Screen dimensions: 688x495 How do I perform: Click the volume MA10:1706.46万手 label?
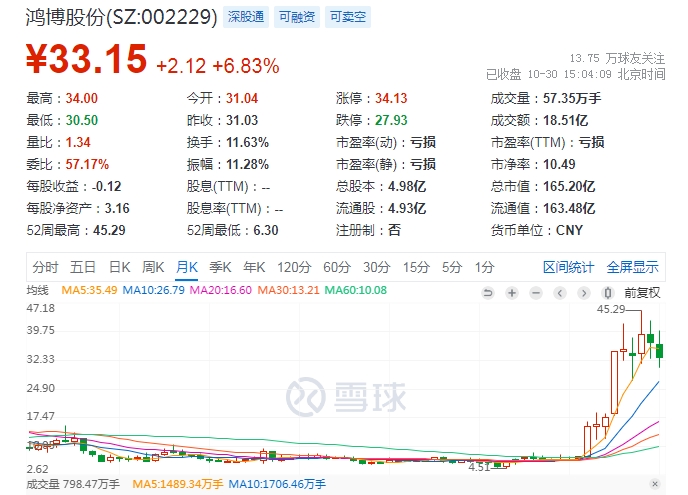pyautogui.click(x=277, y=484)
